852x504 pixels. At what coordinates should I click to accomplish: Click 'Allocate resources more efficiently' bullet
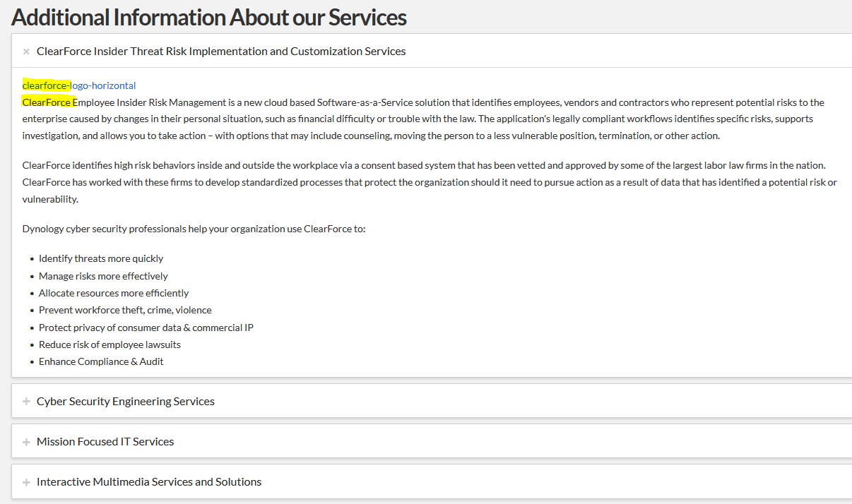[114, 293]
